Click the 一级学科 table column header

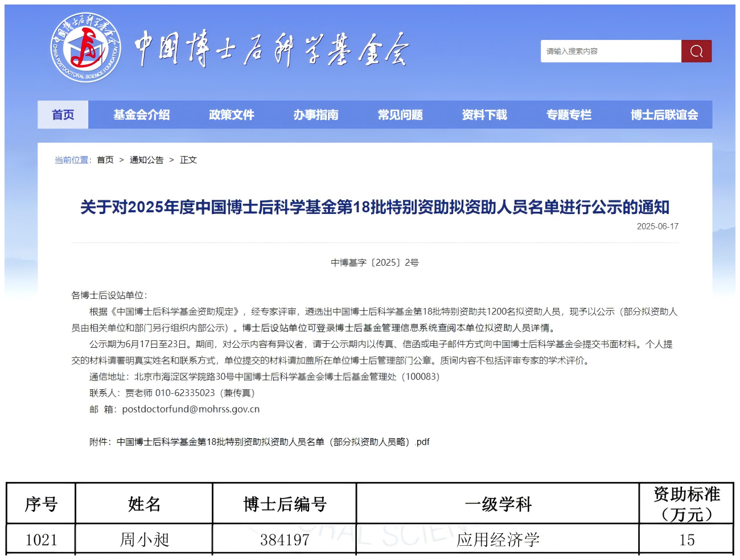pyautogui.click(x=498, y=504)
